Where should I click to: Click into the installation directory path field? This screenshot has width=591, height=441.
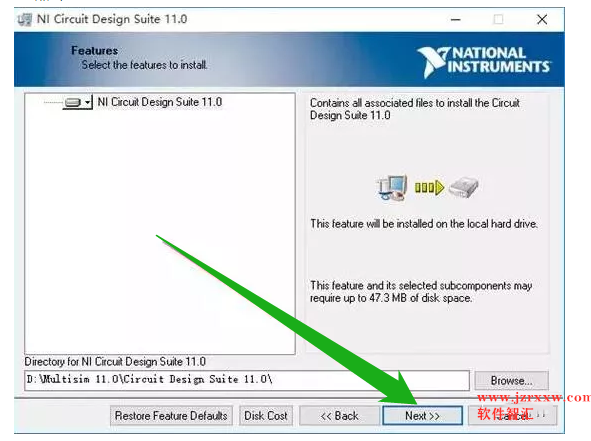point(247,380)
